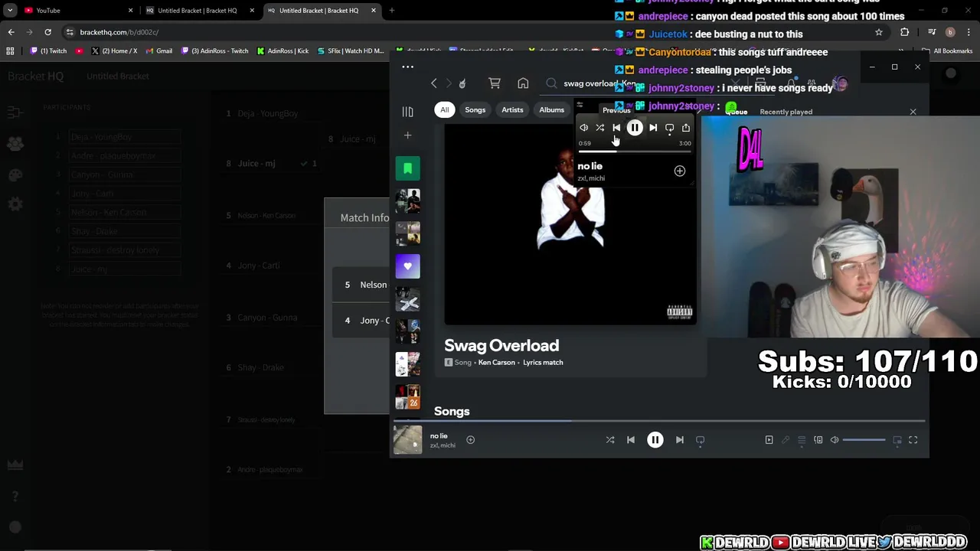This screenshot has height=551, width=980.
Task: Open the Spotify shopping cart icon
Action: pyautogui.click(x=495, y=83)
